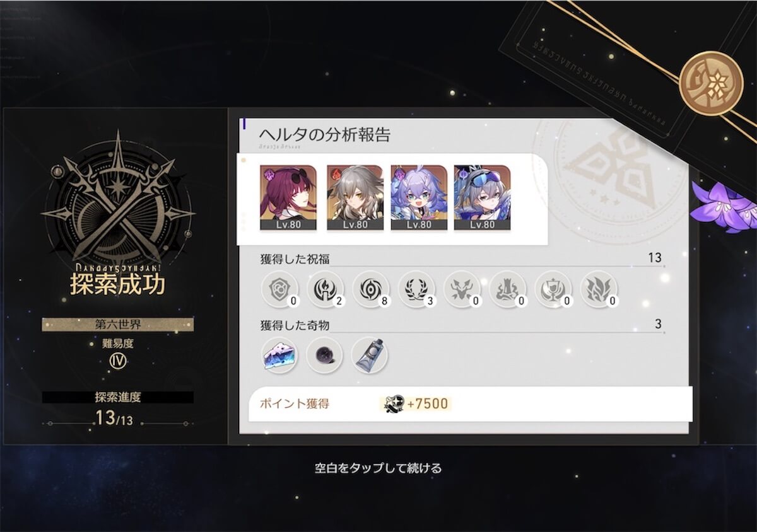Viewport: 757px width, 532px height.
Task: Tap the blank-space continue prompt text
Action: click(378, 468)
